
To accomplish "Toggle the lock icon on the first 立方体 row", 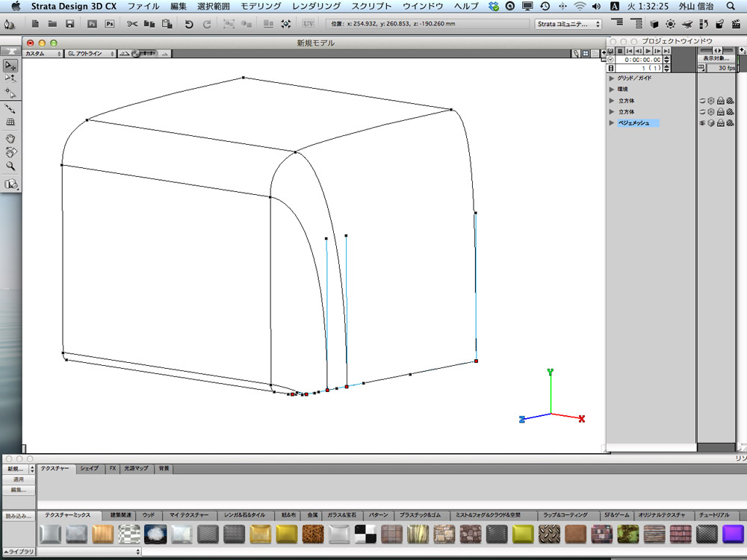I will pyautogui.click(x=721, y=101).
